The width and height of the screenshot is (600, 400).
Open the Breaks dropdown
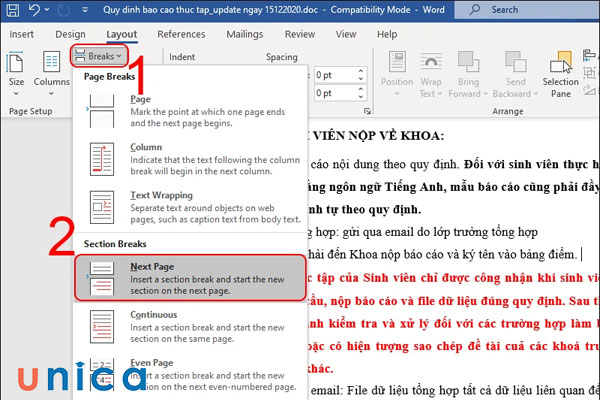pyautogui.click(x=101, y=56)
